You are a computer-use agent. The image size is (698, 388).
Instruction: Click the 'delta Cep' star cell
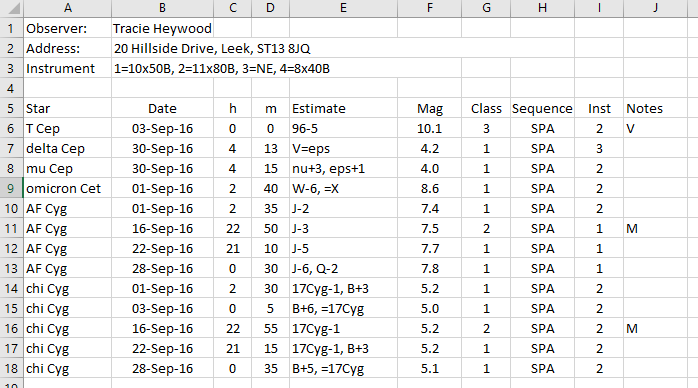click(x=68, y=149)
